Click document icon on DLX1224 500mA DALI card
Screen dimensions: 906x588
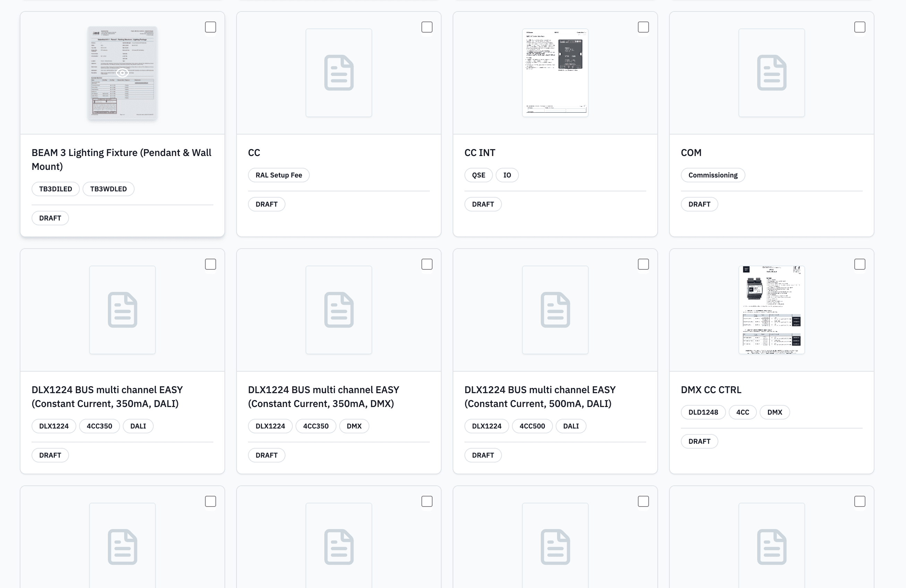click(555, 310)
